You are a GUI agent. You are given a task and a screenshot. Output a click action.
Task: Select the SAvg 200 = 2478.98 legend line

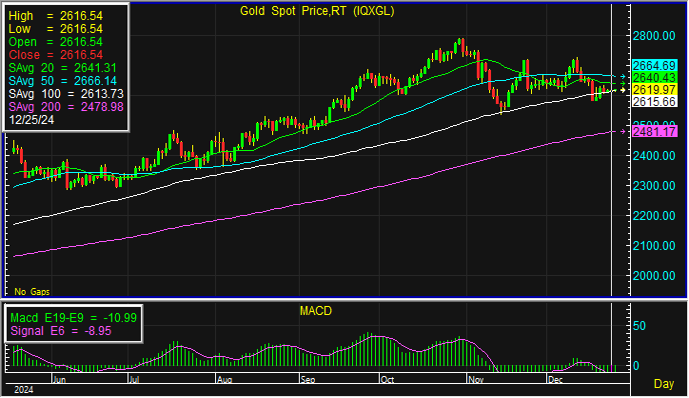coord(66,107)
